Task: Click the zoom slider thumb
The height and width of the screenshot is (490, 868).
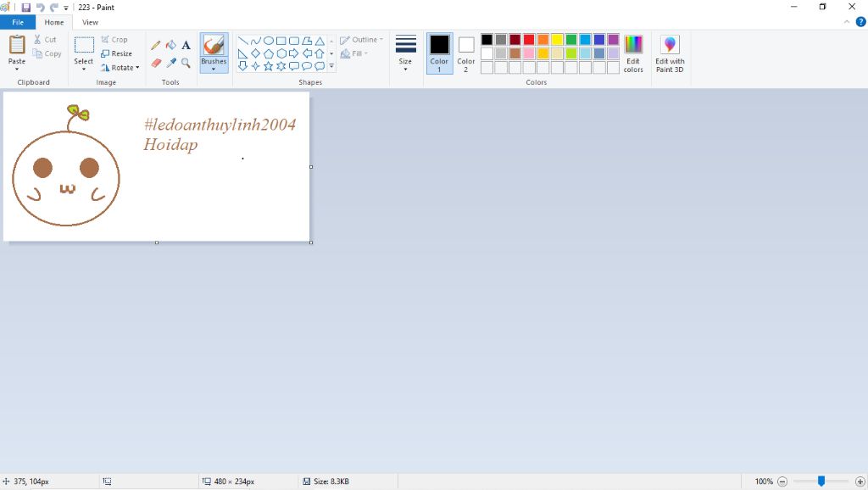Action: coord(821,482)
